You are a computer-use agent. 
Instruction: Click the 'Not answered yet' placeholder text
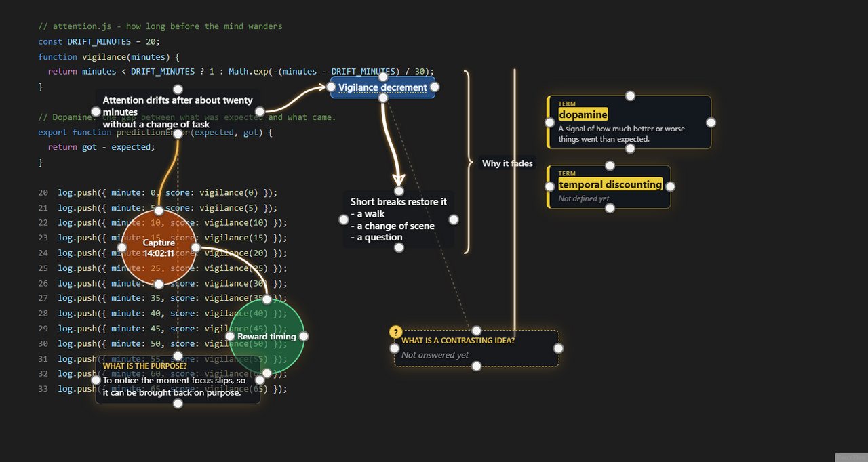point(435,355)
